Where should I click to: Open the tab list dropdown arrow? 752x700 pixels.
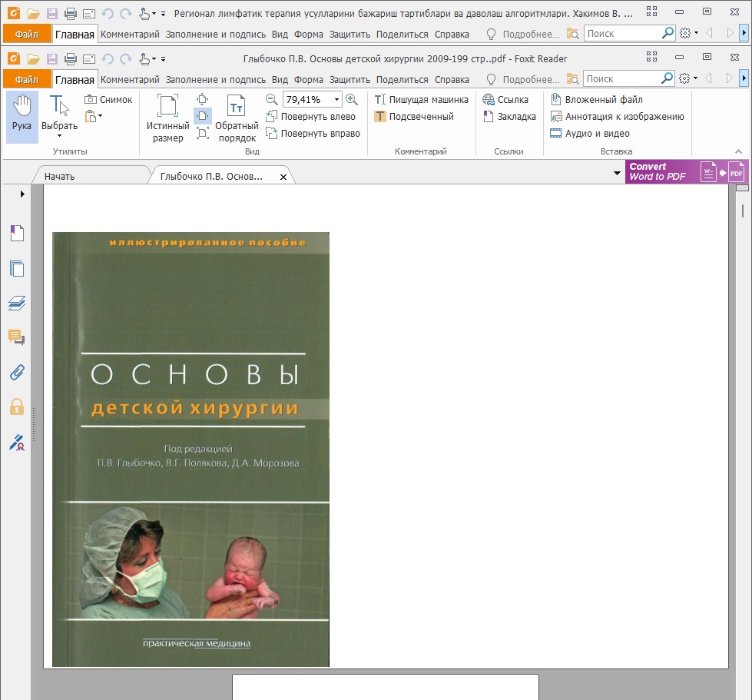[617, 173]
